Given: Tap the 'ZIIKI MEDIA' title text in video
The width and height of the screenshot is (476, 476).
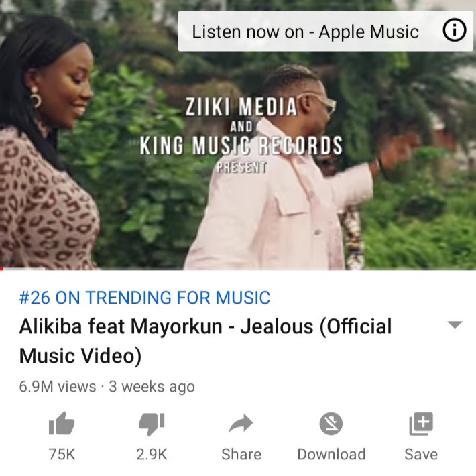Looking at the screenshot, I should (241, 107).
